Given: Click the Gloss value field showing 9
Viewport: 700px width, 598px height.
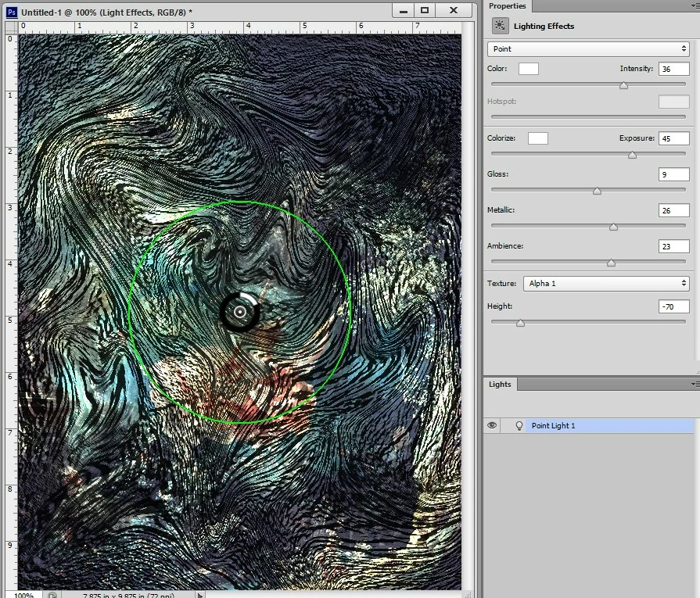Looking at the screenshot, I should 673,174.
